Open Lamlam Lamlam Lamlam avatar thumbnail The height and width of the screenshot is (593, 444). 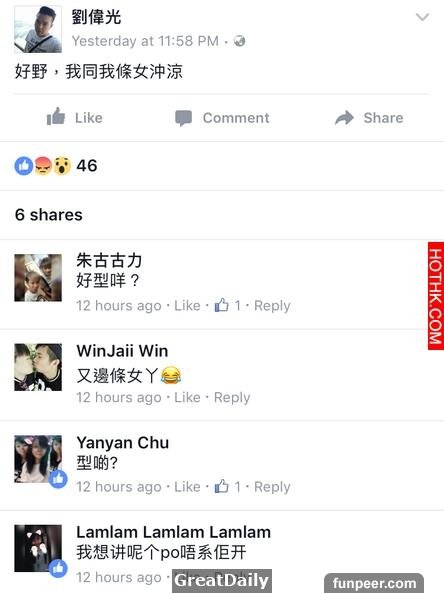(x=38, y=548)
